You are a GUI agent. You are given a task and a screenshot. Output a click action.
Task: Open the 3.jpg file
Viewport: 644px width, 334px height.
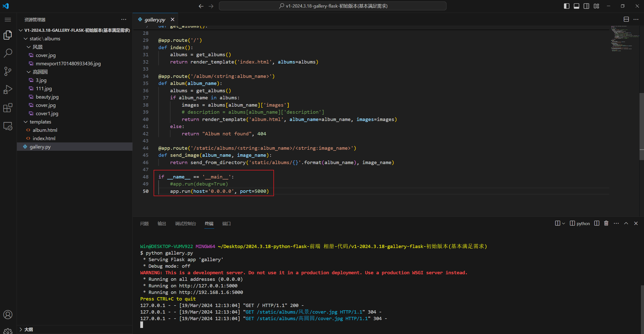pyautogui.click(x=75, y=80)
